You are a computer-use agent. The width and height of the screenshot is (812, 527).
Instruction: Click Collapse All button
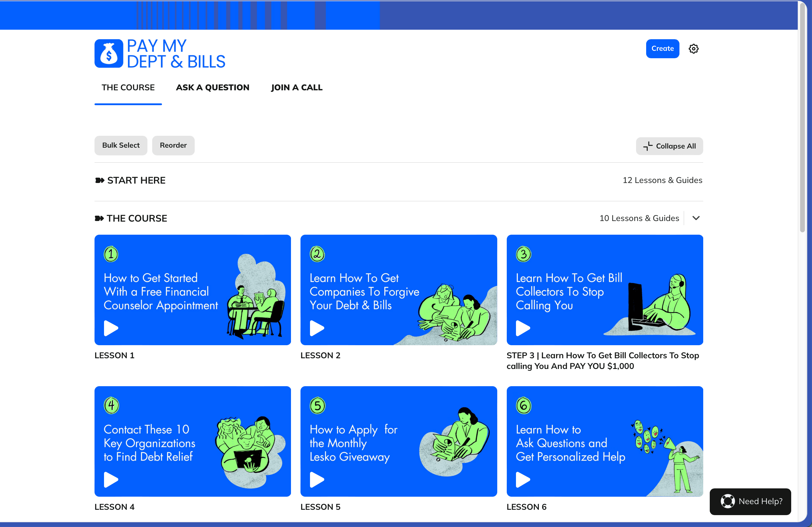tap(669, 146)
